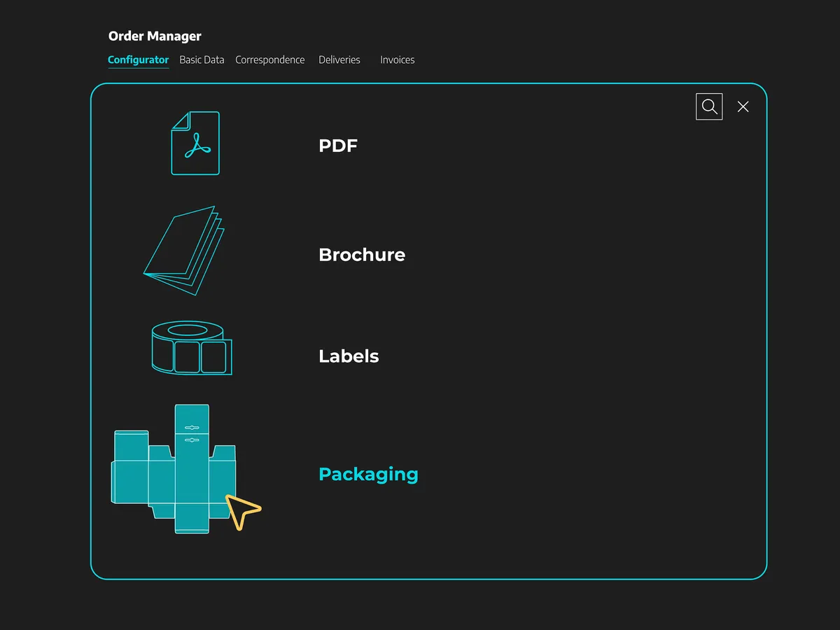Screen dimensions: 840x630
Task: Select the Brochure text label
Action: (361, 255)
